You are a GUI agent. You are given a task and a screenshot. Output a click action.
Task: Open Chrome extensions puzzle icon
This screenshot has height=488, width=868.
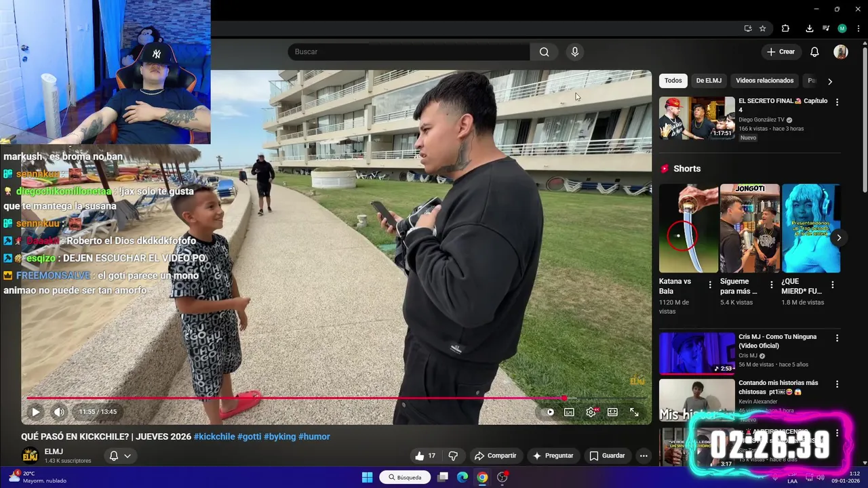click(x=785, y=28)
